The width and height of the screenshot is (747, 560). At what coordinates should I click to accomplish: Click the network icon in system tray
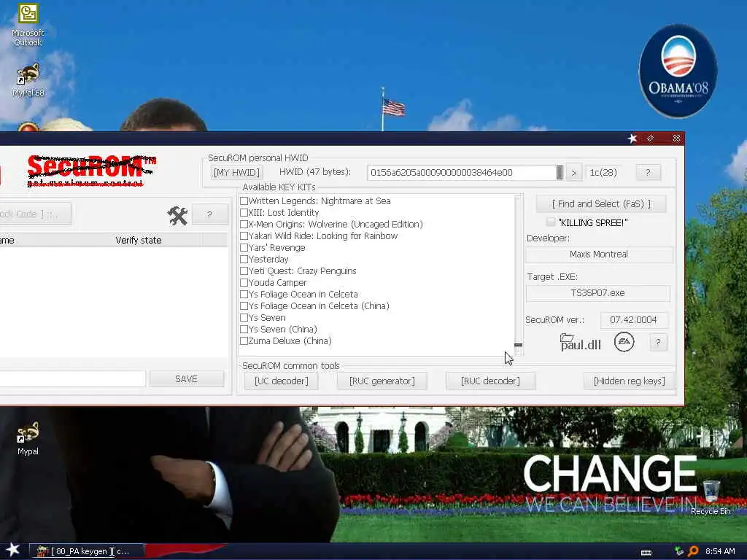point(679,551)
